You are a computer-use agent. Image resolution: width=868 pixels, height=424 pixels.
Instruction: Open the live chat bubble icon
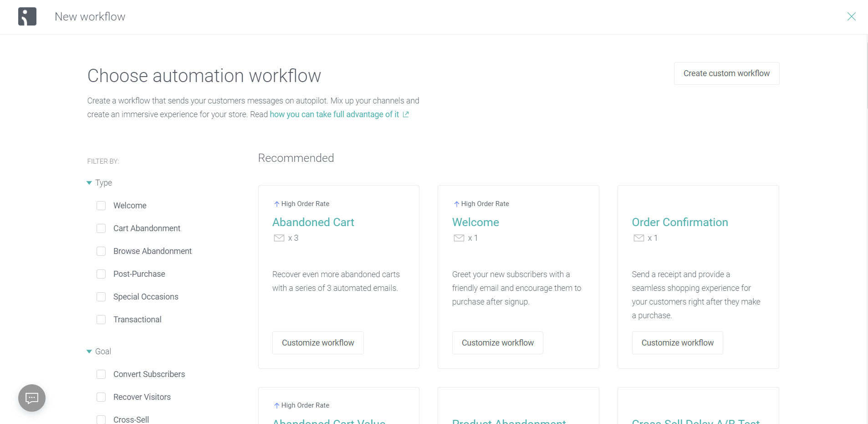coord(32,398)
